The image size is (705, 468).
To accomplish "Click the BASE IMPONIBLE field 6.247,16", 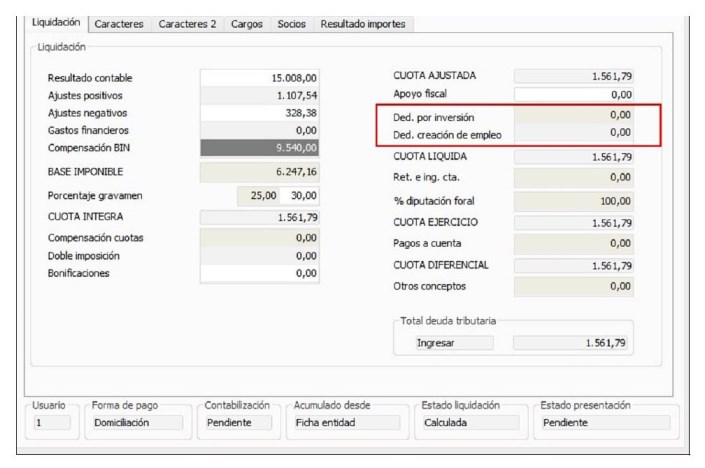I will coord(259,172).
